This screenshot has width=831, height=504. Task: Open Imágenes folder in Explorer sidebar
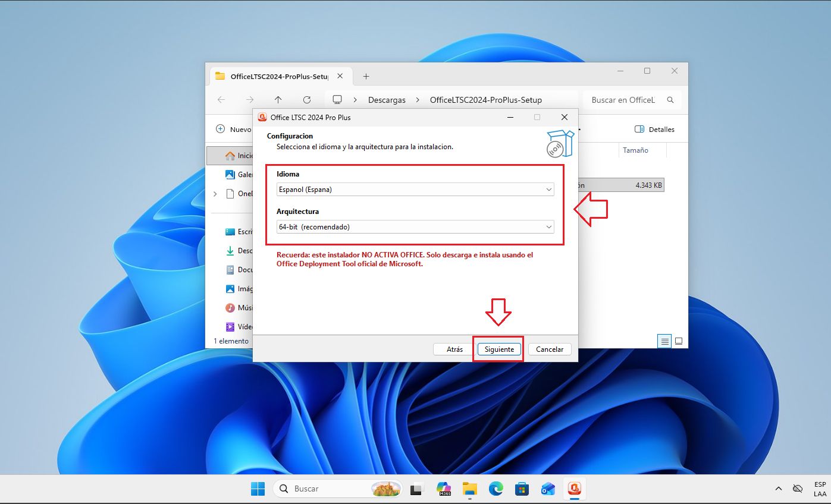238,289
